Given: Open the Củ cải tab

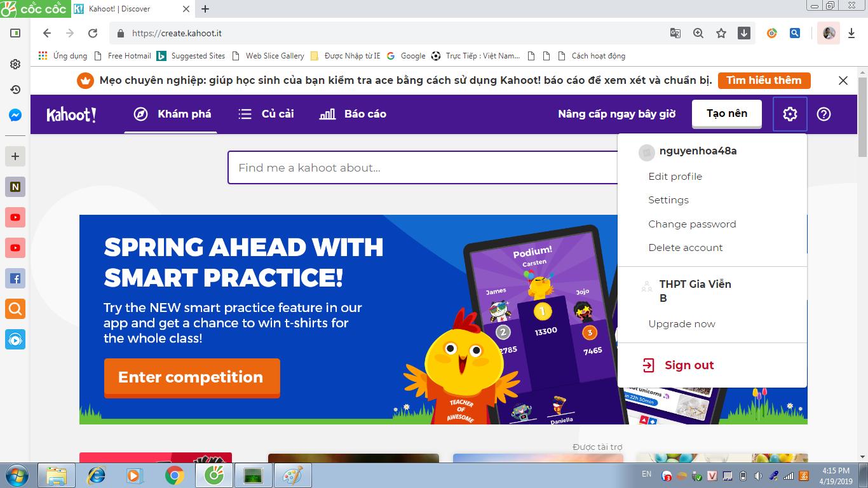Looking at the screenshot, I should click(x=266, y=114).
